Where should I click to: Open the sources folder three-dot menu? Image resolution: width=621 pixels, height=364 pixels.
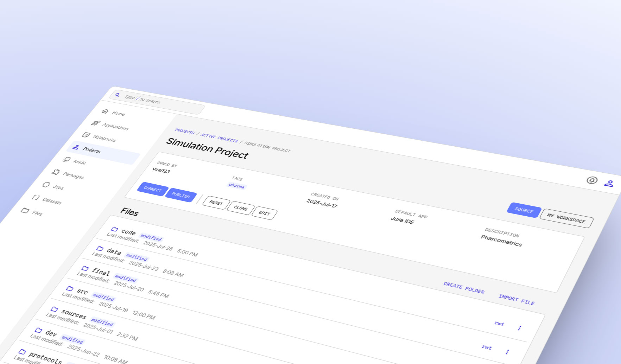[x=519, y=328]
